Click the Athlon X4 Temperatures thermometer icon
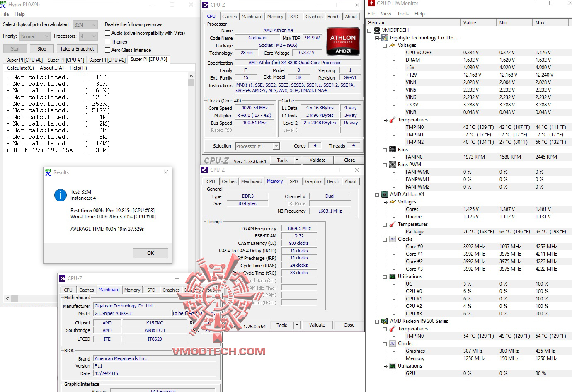Screen dimensions: 572x392 (393, 224)
